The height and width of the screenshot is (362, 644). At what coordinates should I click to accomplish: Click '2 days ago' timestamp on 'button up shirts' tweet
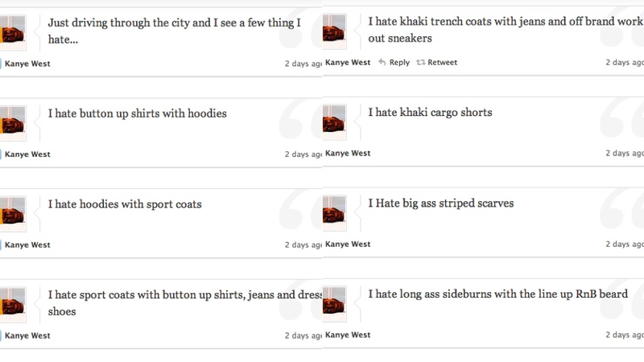pos(303,154)
